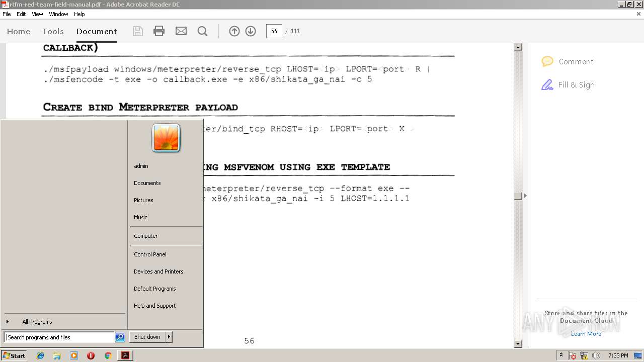
Task: Send file by email envelope icon
Action: [x=181, y=31]
